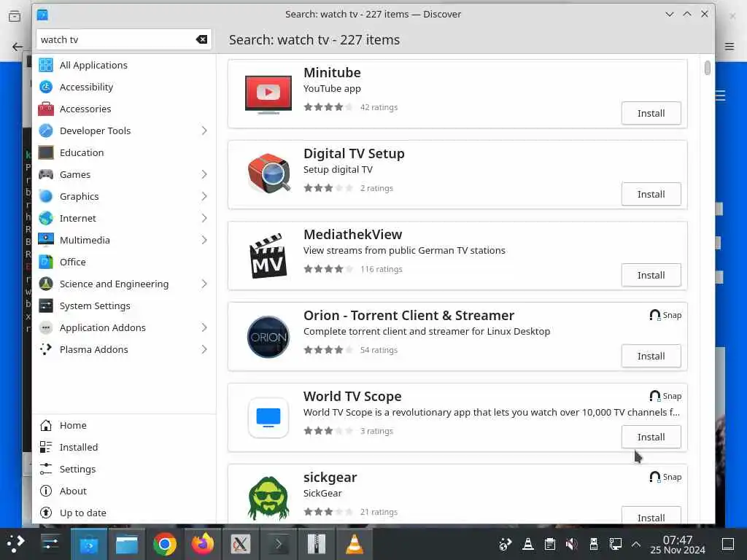Click the results list scrollbar handle
This screenshot has height=560, width=747.
(x=708, y=68)
